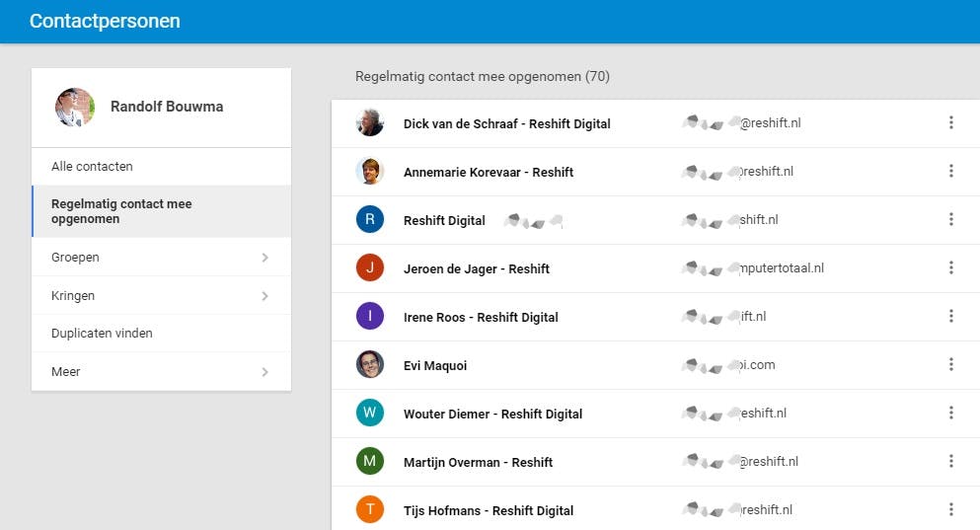This screenshot has height=530, width=980.
Task: Open more options for Tijs Hofmans
Action: (951, 510)
